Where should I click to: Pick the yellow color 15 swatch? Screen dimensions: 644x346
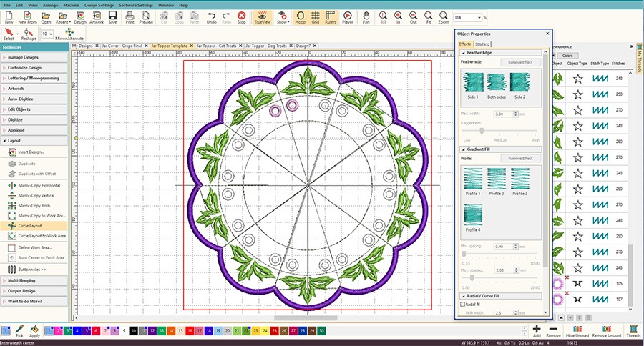tap(180, 332)
